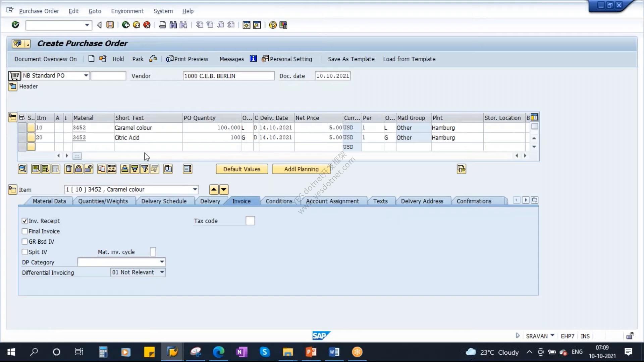Click the Windows Start button
Image resolution: width=644 pixels, height=362 pixels.
click(x=11, y=352)
